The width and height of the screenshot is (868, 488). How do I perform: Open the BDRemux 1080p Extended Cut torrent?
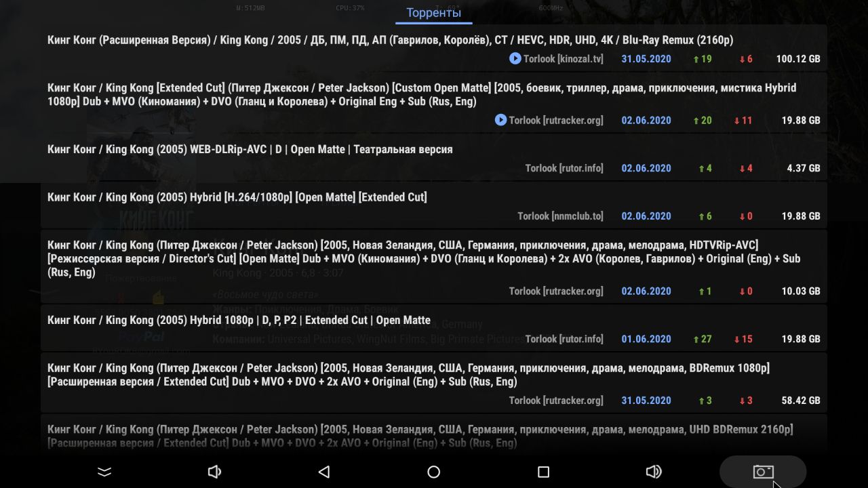click(x=434, y=382)
